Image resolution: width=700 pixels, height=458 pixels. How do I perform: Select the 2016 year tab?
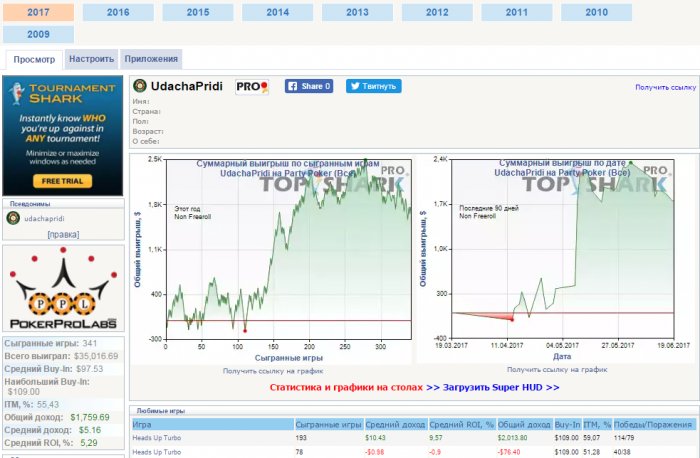click(x=118, y=12)
